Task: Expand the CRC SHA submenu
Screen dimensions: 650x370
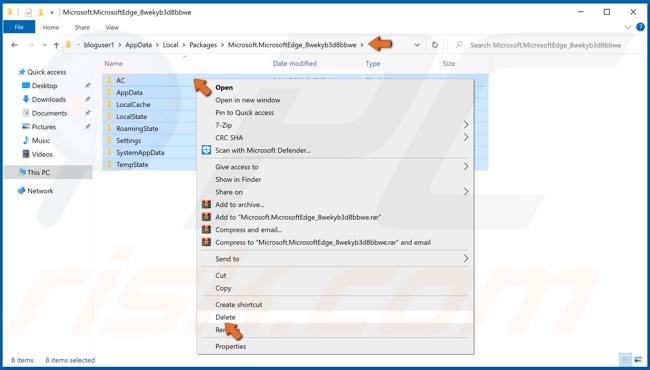Action: (335, 138)
